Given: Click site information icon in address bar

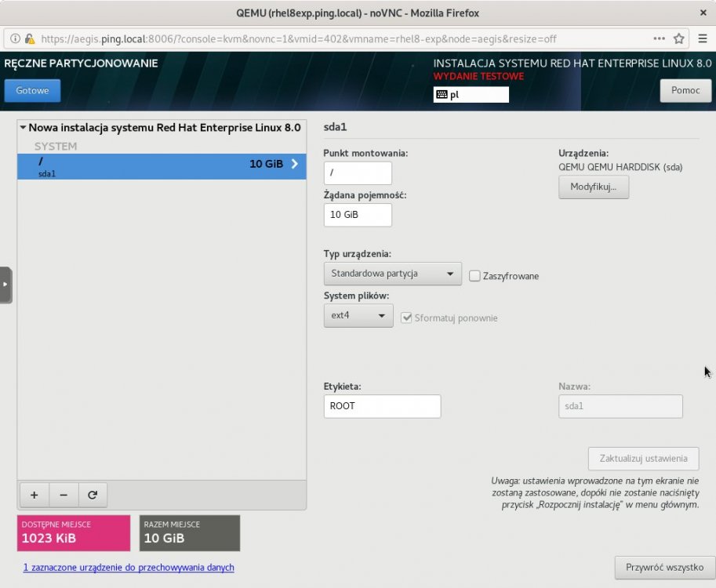Looking at the screenshot, I should 15,38.
